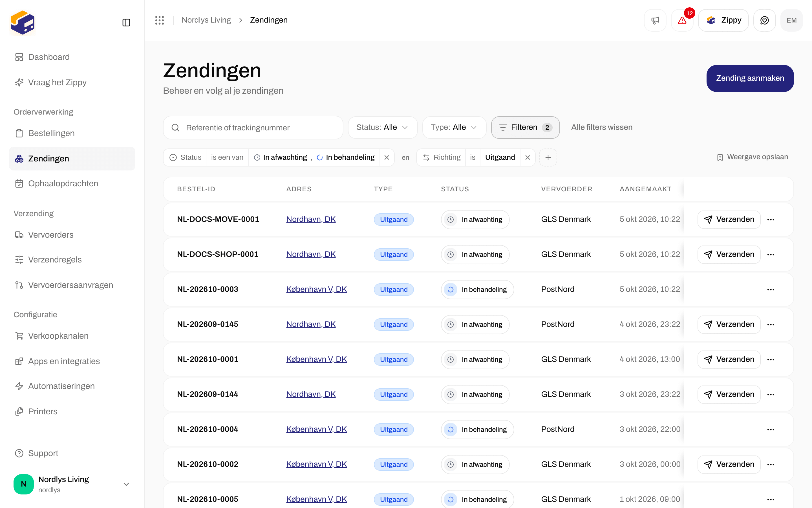Open more options for NL-DOCS-MOVE-0001
Screen dimensions: 812x508
point(771,219)
